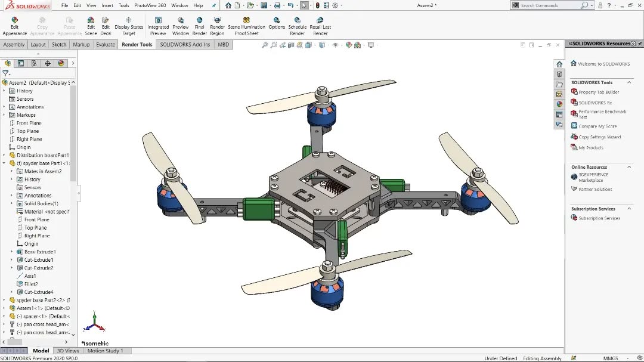
Task: Launch the Final Render tool
Action: click(199, 26)
